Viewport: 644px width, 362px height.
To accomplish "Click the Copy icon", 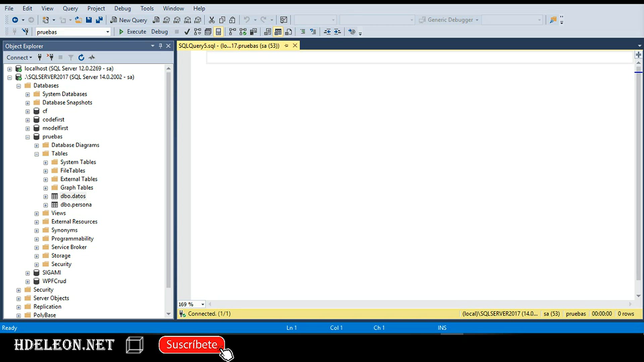I will [222, 20].
